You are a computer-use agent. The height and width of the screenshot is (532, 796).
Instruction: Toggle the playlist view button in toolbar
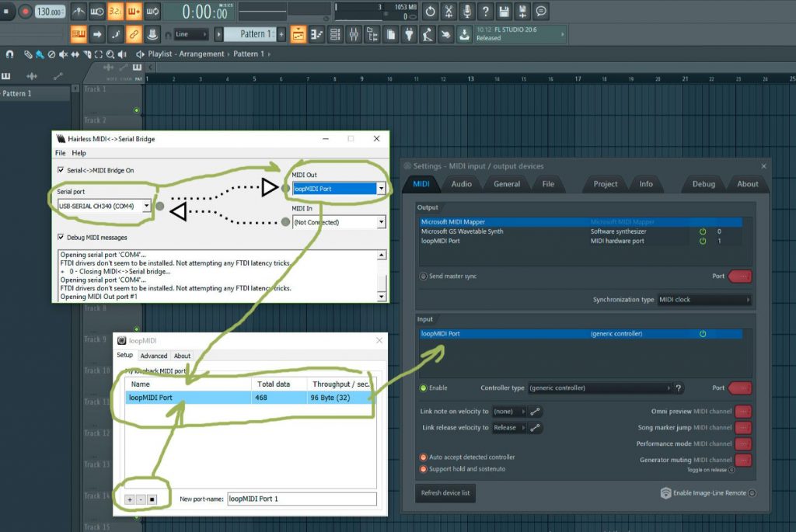pyautogui.click(x=298, y=35)
